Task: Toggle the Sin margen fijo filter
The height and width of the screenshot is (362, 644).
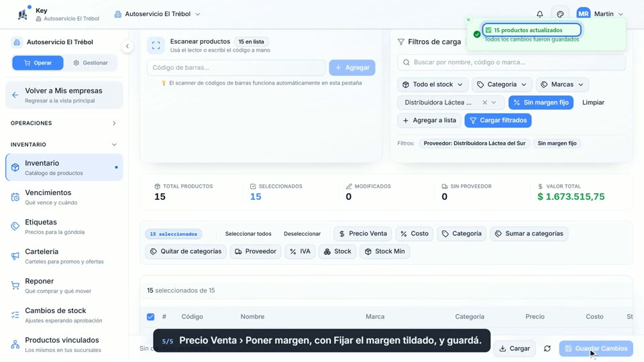Action: point(541,103)
